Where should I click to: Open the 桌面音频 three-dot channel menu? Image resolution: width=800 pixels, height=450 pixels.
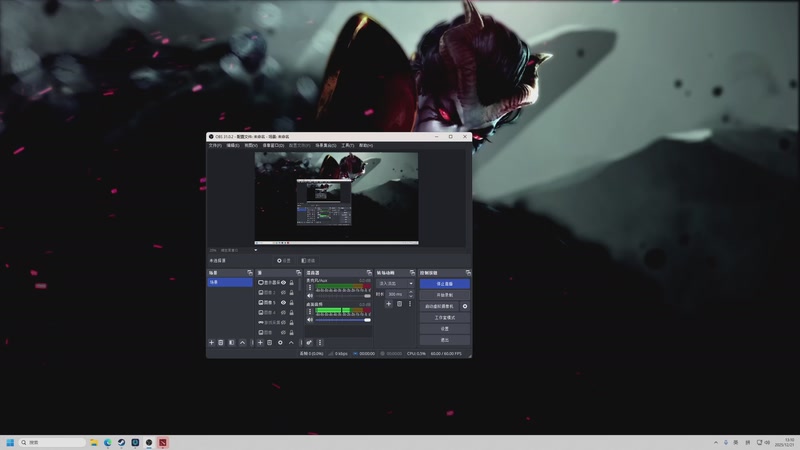click(310, 311)
